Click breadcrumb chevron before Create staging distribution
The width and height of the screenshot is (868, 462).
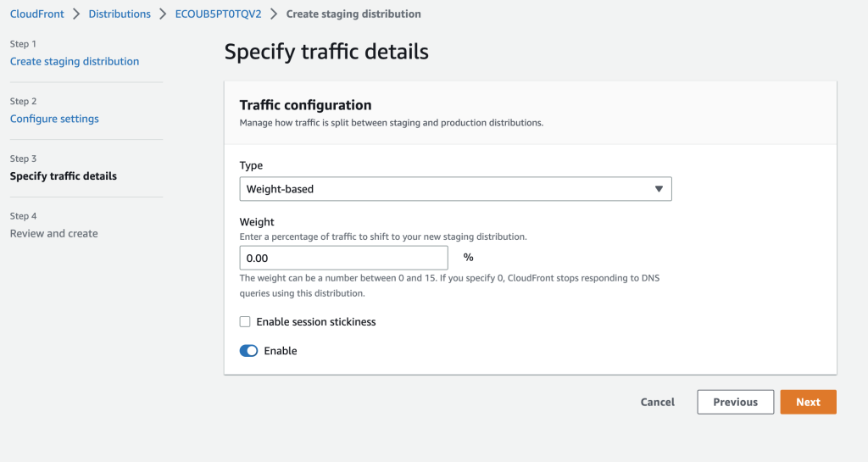274,14
